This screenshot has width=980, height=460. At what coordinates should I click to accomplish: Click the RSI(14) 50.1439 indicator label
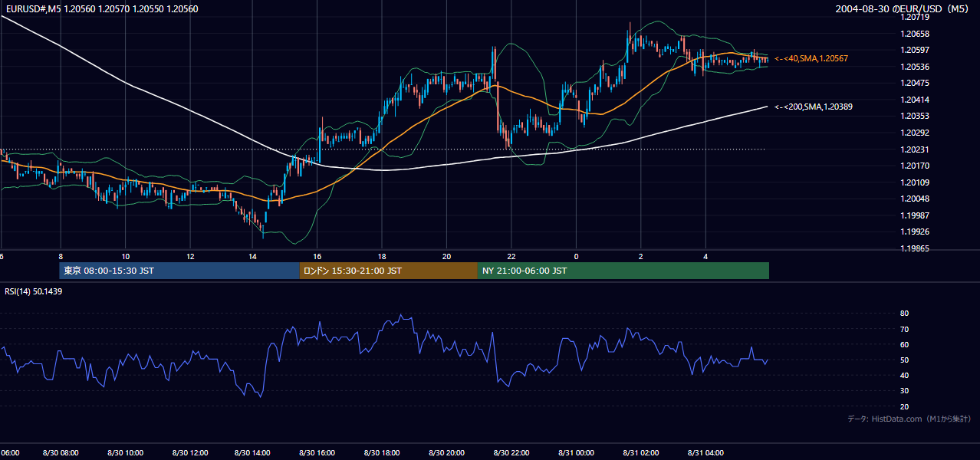tap(34, 291)
